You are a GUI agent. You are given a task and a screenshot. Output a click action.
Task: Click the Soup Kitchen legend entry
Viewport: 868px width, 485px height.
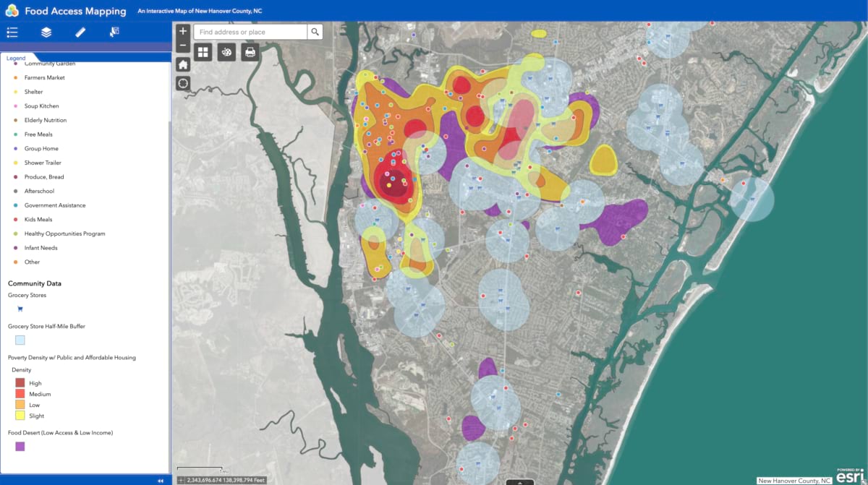click(x=42, y=106)
